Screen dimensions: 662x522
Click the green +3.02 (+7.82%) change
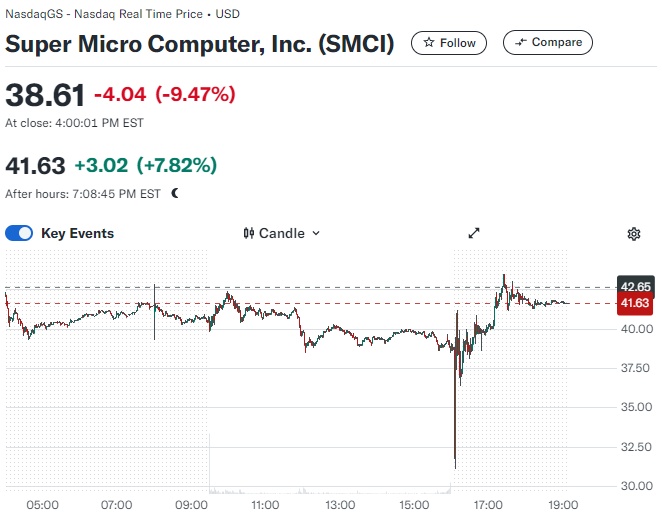point(145,164)
